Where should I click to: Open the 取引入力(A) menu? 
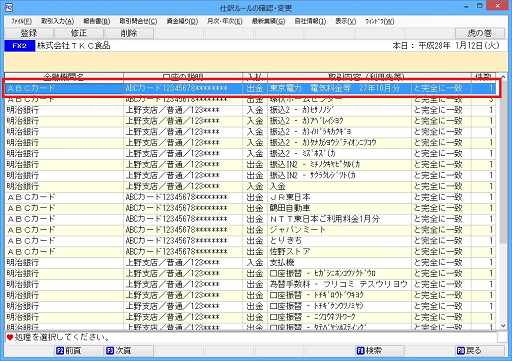pos(57,21)
